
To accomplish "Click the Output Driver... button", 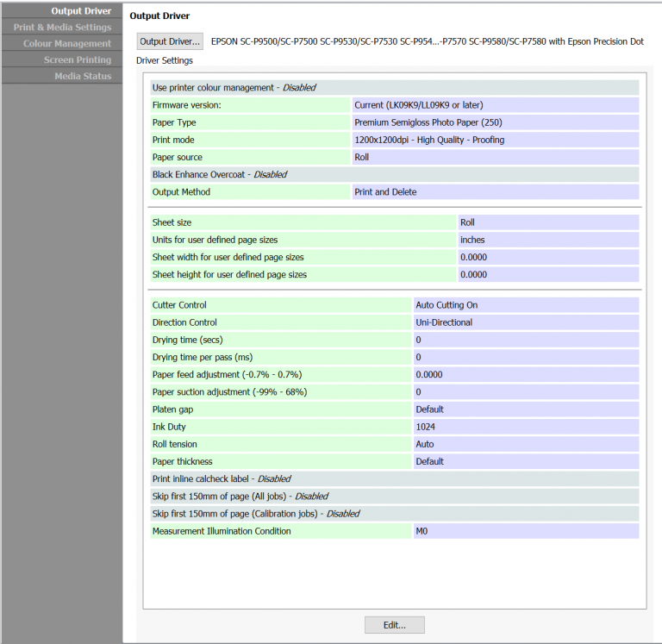I will click(170, 41).
